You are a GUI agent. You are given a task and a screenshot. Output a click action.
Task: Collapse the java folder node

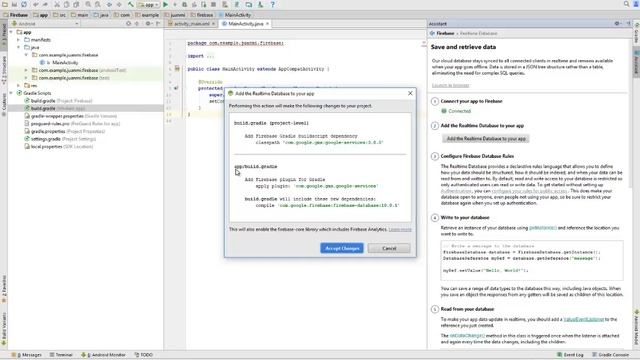pyautogui.click(x=18, y=47)
